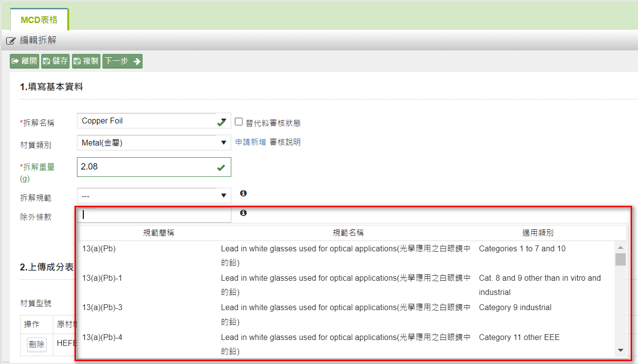This screenshot has height=364, width=638.
Task: Select the 13(a)(Pb)-3 row
Action: pos(347,315)
